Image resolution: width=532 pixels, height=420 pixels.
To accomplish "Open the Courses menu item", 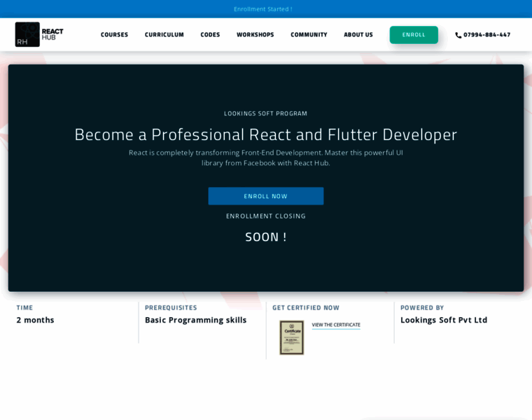I will click(114, 34).
